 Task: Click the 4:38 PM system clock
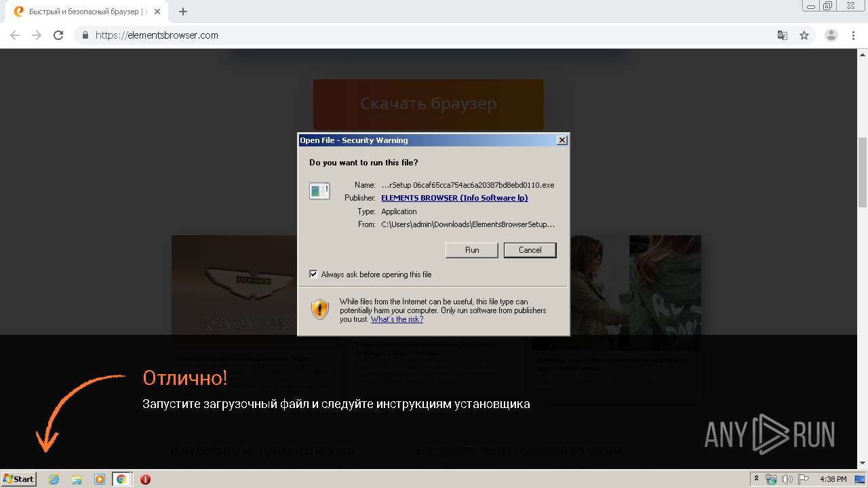833,479
